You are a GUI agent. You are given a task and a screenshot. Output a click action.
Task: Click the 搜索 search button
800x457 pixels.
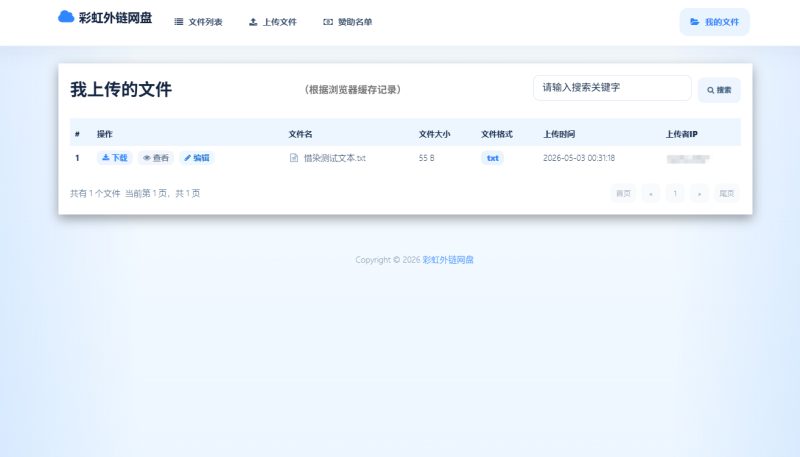pos(719,90)
